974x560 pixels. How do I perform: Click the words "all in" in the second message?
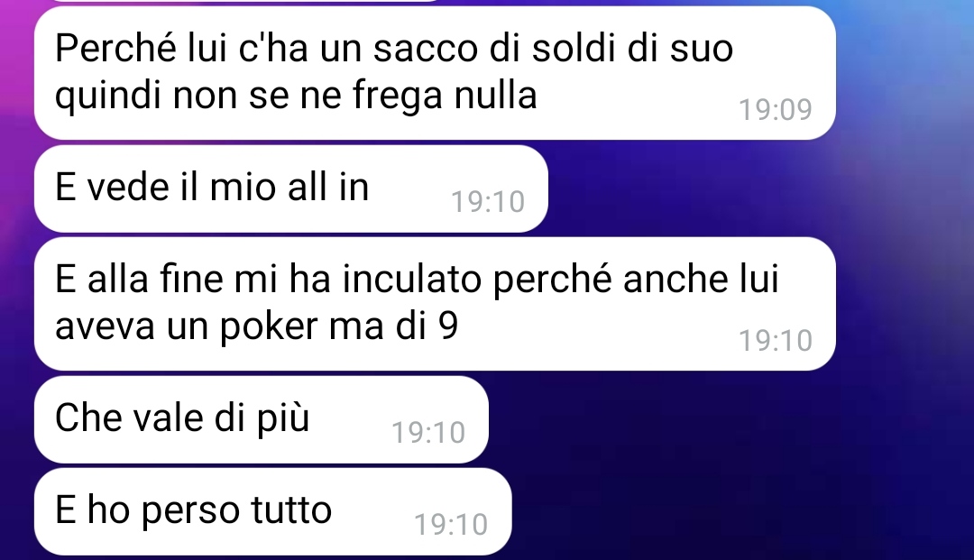328,187
